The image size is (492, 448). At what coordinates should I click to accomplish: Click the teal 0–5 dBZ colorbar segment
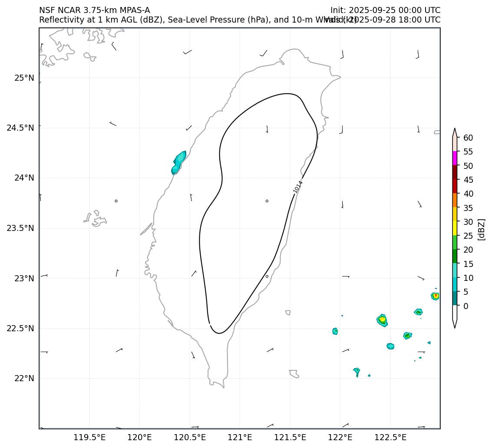(455, 299)
